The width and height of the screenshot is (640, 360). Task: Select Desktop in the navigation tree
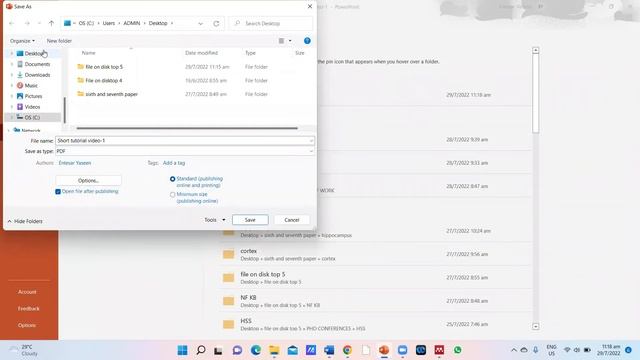(33, 54)
